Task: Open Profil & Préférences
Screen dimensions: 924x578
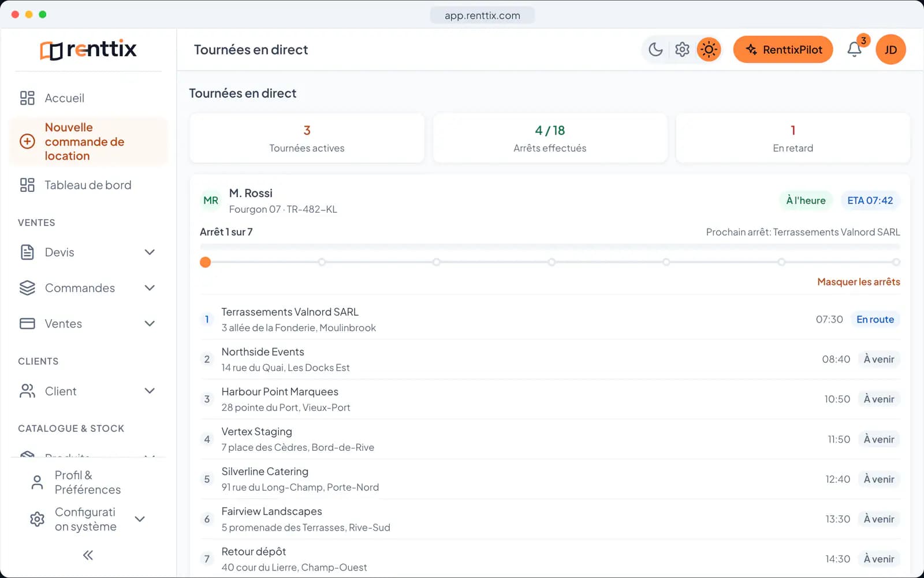Action: coord(88,483)
